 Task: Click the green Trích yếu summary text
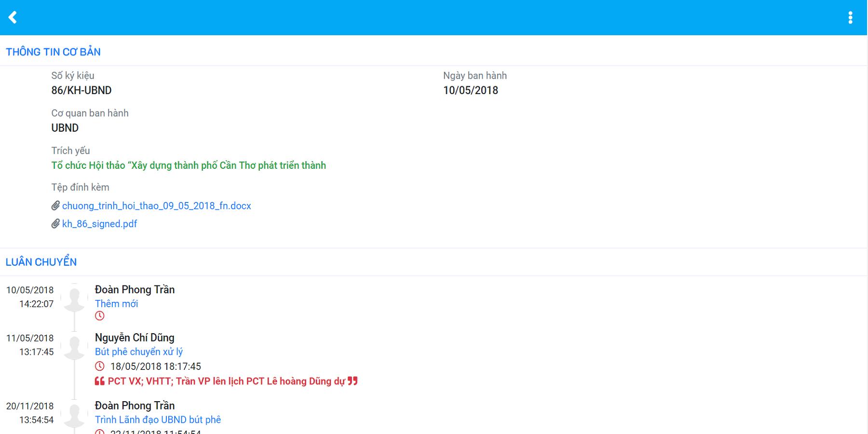point(189,165)
